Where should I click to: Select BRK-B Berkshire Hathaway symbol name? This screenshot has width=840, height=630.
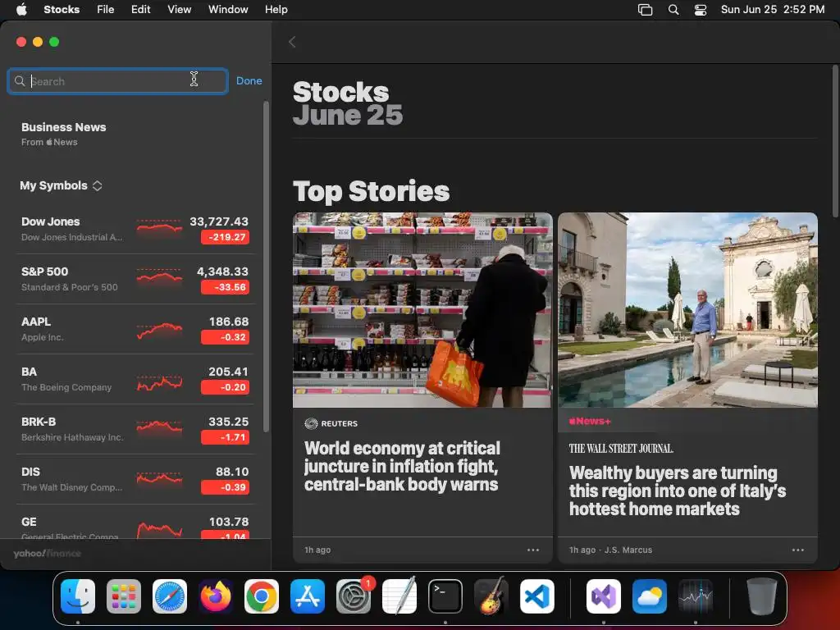[x=39, y=422]
